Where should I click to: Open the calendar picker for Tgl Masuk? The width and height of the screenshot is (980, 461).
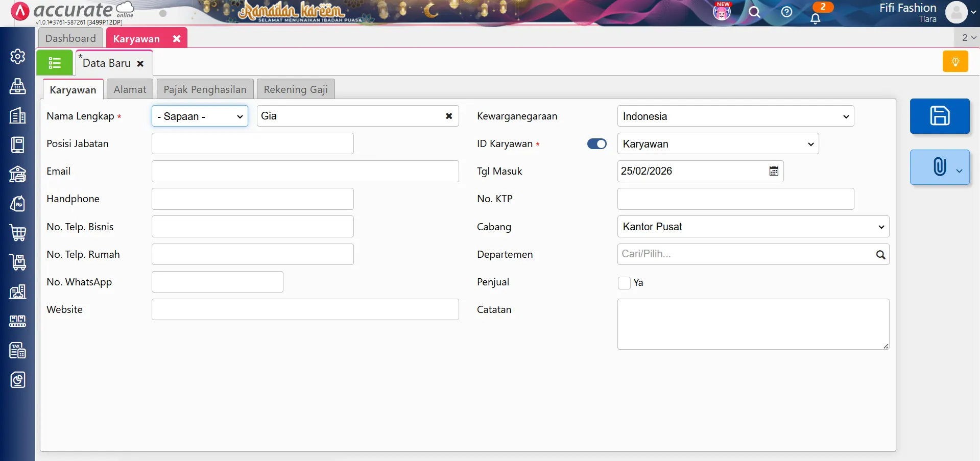(x=774, y=171)
